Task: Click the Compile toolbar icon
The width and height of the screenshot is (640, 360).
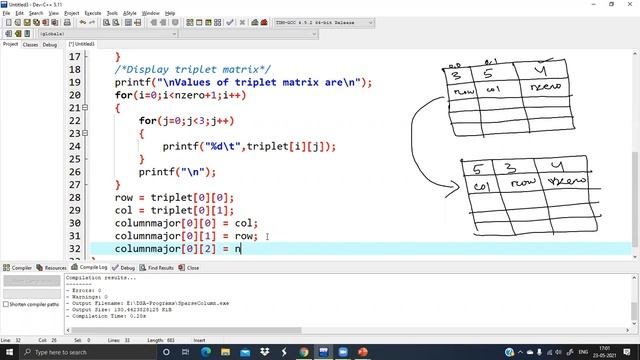Action: point(190,22)
